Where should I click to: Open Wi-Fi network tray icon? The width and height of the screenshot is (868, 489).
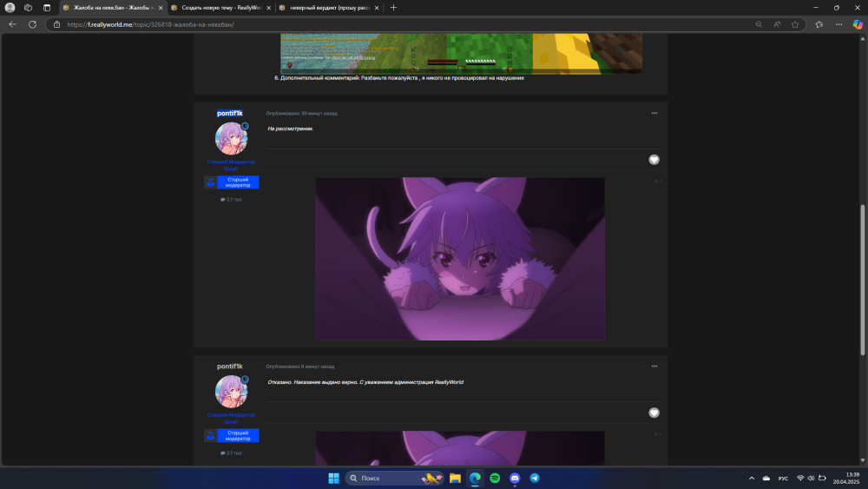click(800, 478)
